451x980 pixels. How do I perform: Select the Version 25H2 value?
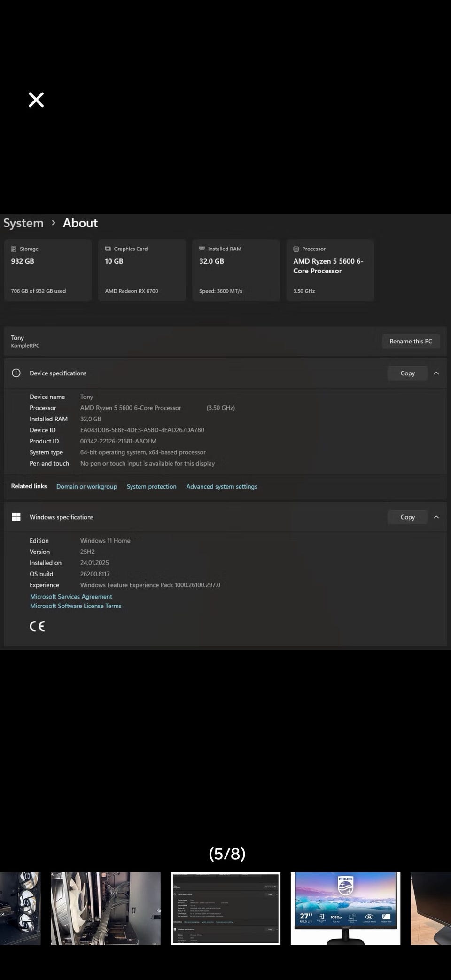(87, 552)
